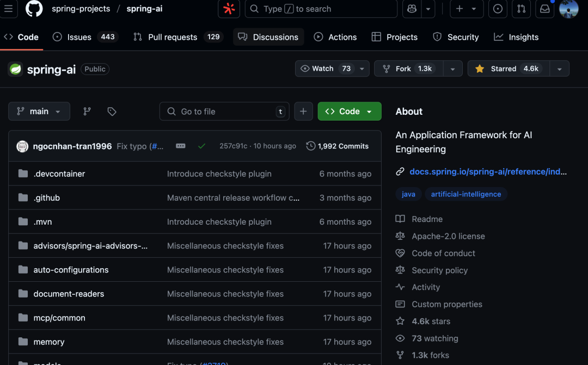The height and width of the screenshot is (365, 588).
Task: Go to GitHub home via Octocat logo
Action: [34, 9]
